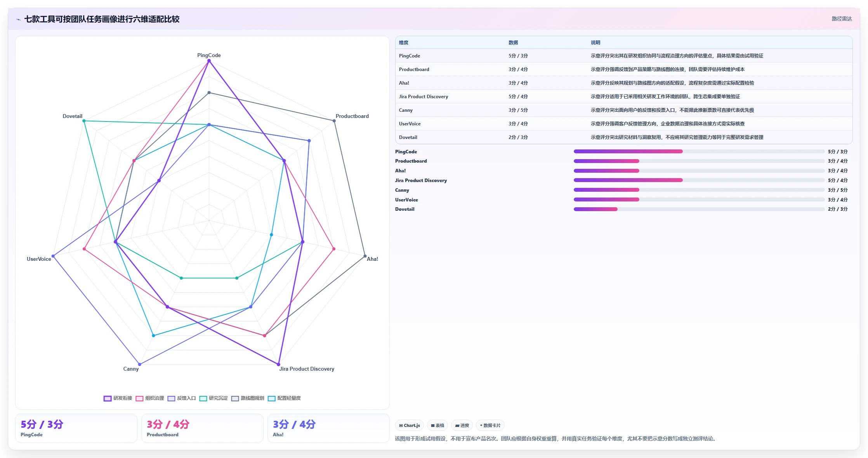Click the Canny progress bar
Viewport: 868px width, 458px height.
tap(699, 190)
